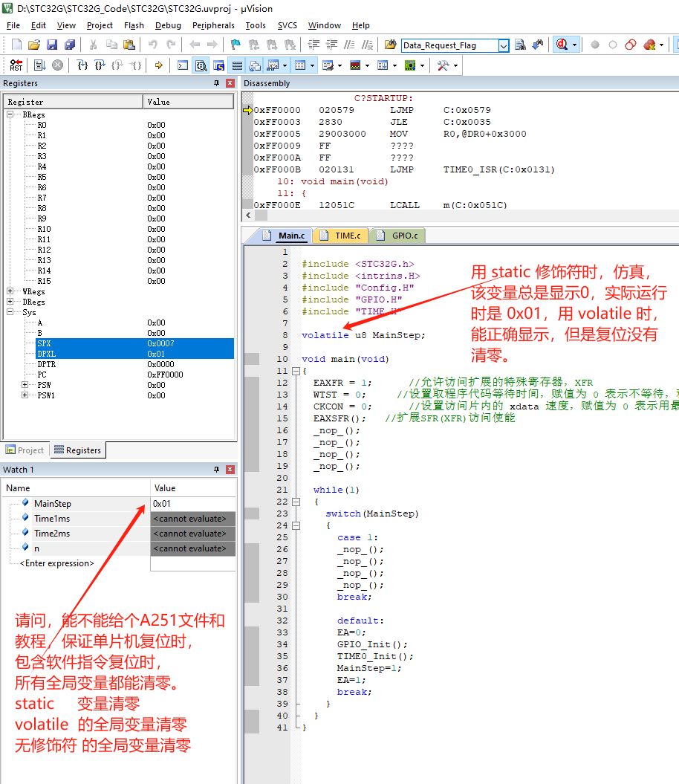Open the Toolbox hammer-wrench icon
The width and height of the screenshot is (679, 784).
[443, 65]
